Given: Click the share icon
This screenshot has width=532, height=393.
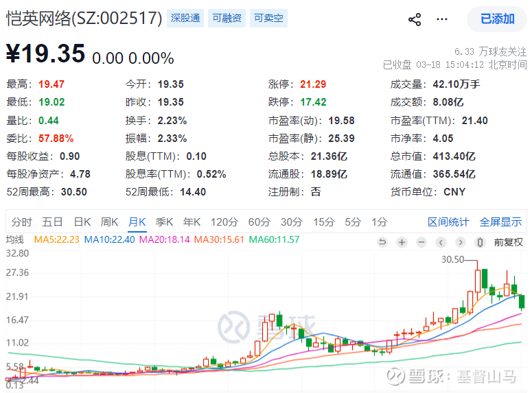Looking at the screenshot, I should point(414,19).
